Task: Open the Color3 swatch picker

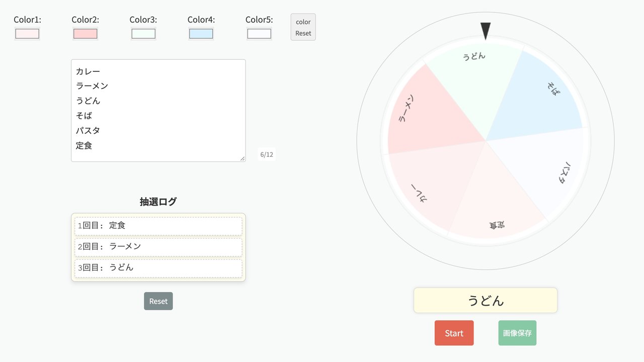Action: (143, 34)
